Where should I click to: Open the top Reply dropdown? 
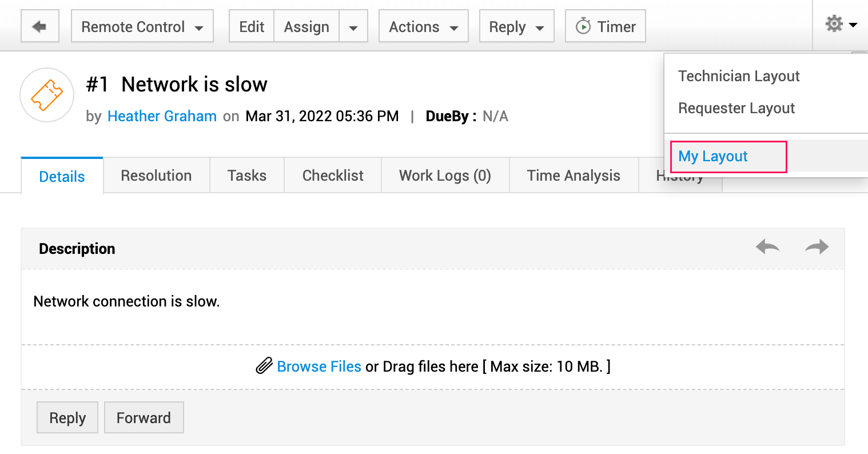pos(516,26)
